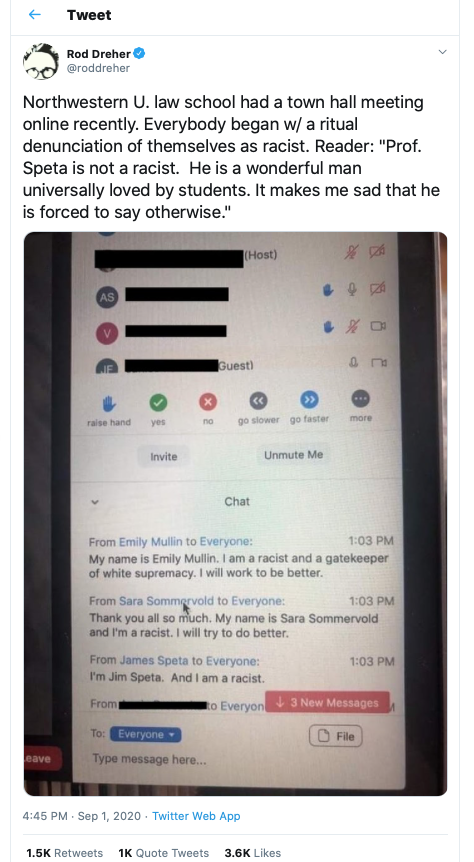Open the Twitter Web App link

click(x=196, y=816)
